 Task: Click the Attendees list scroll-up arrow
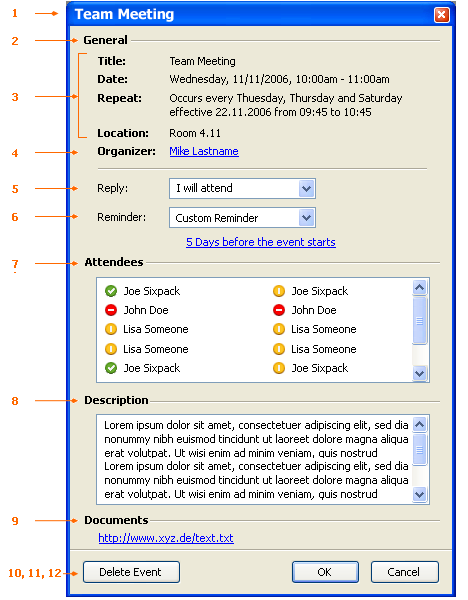[420, 287]
